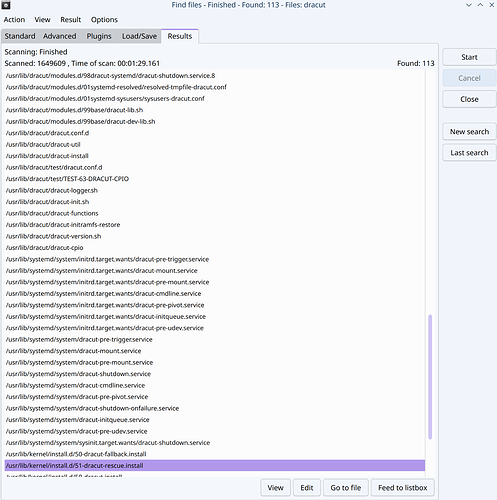Click the Start button
Viewport: 497px width, 500px height.
pos(469,57)
